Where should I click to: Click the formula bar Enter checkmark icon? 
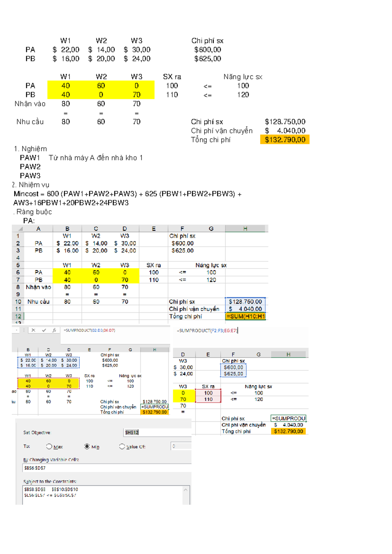coord(44,330)
